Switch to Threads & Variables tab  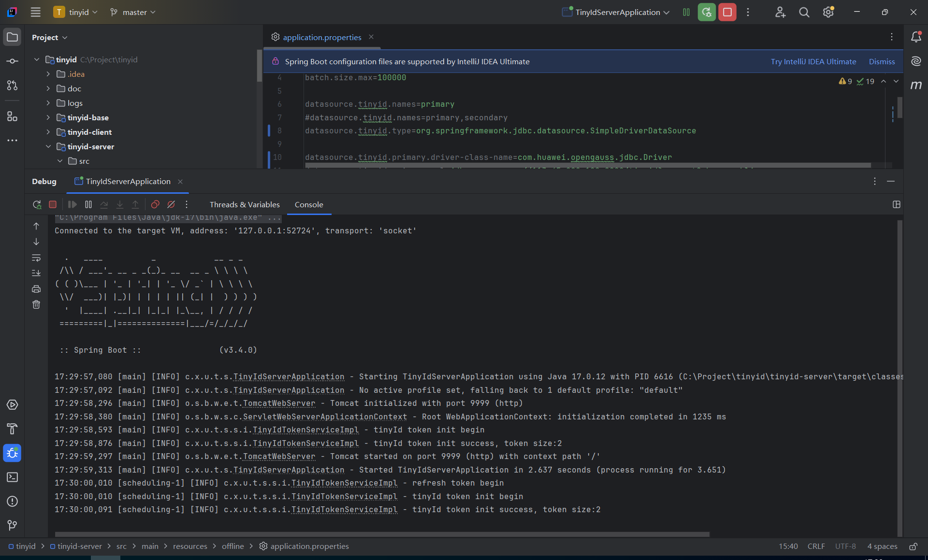click(245, 204)
